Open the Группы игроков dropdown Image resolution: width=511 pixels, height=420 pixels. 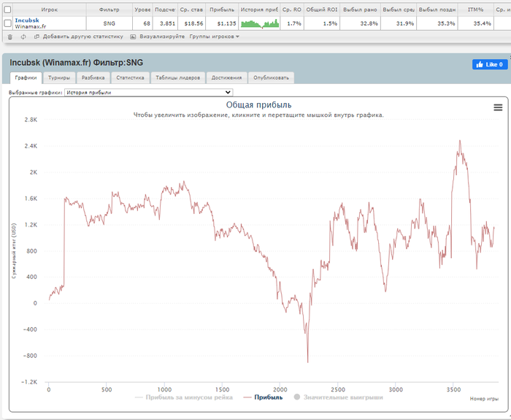coord(214,37)
